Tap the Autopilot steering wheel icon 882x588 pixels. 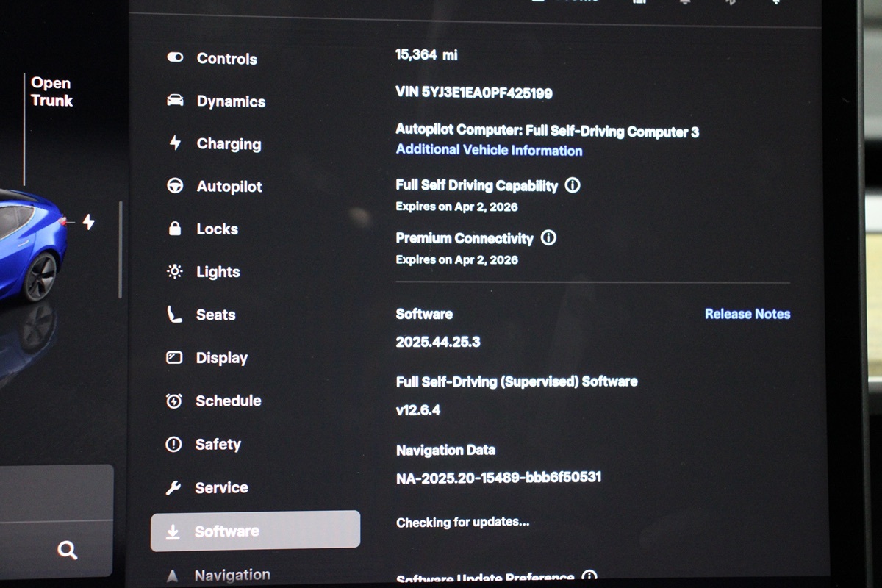(175, 186)
